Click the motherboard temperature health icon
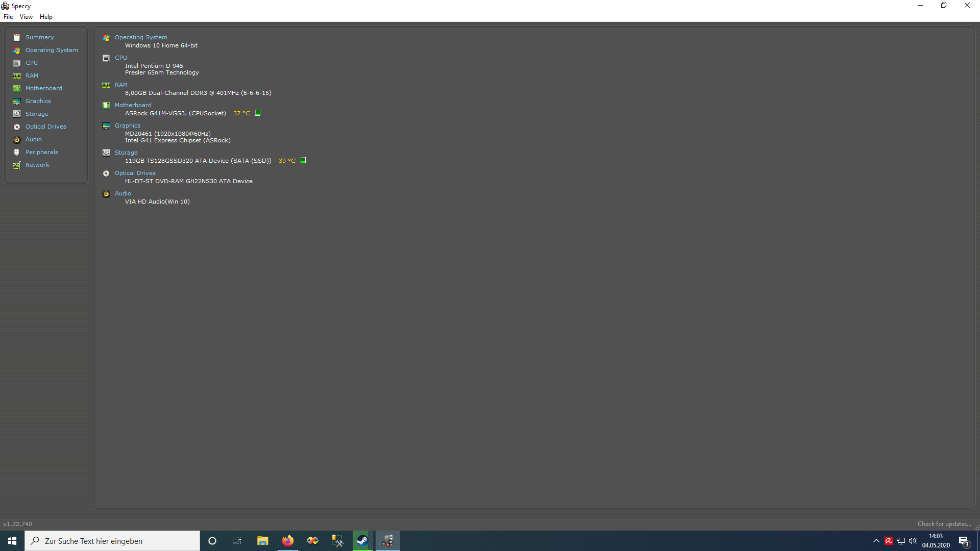The image size is (980, 551). coord(258,113)
